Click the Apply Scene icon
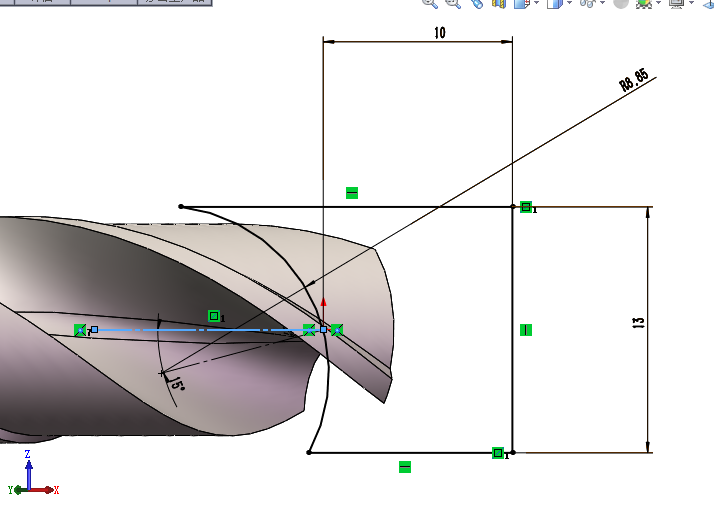The height and width of the screenshot is (515, 714). (x=645, y=3)
